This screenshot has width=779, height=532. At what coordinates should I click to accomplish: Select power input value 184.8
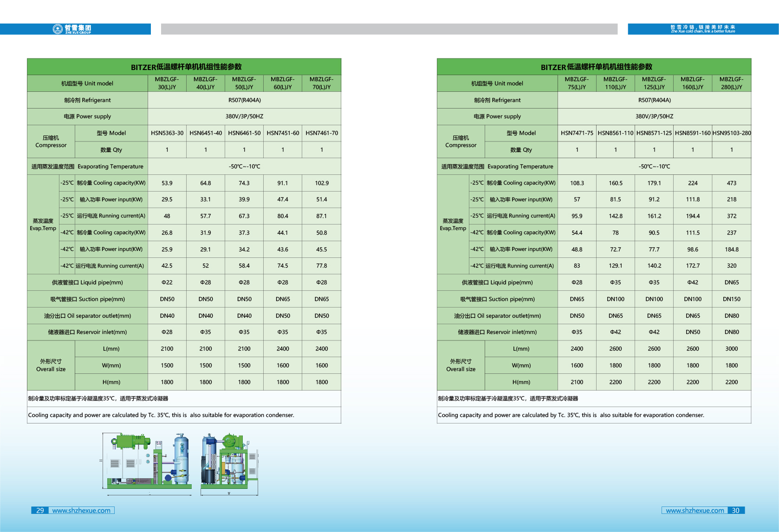click(732, 250)
